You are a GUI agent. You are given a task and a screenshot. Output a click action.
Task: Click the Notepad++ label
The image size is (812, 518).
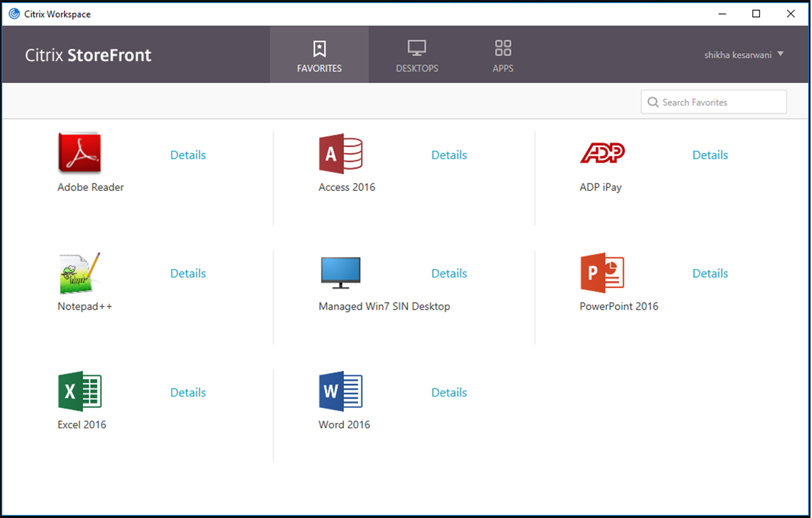pyautogui.click(x=85, y=306)
